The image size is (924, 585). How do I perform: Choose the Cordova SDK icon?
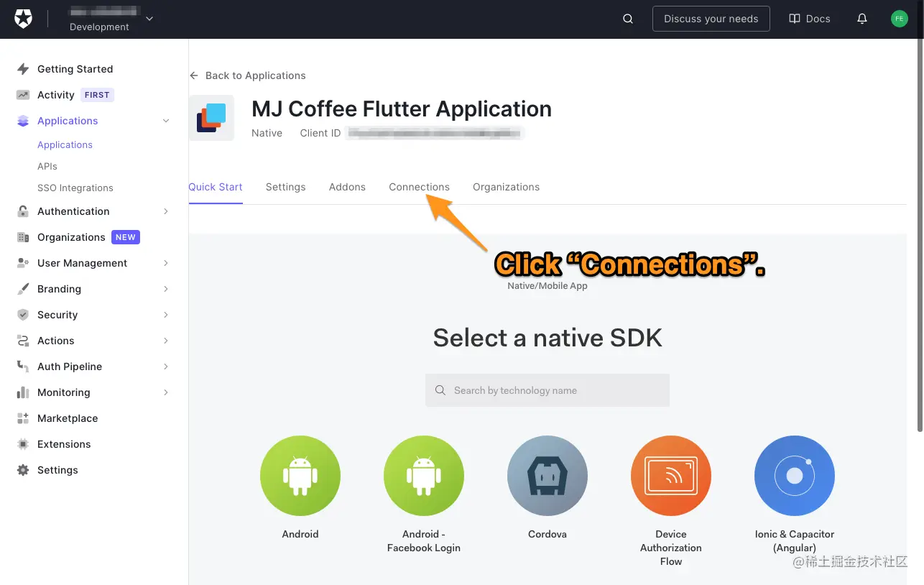click(x=547, y=475)
